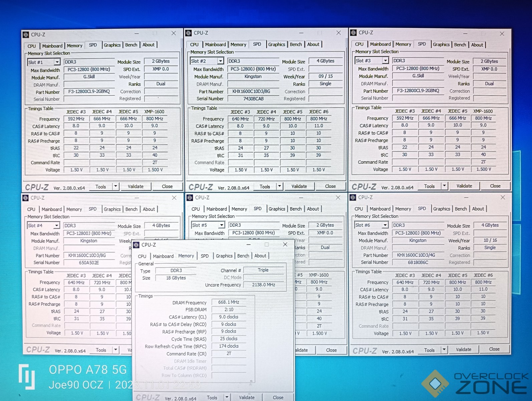Click Channel # Triple field
532x401 pixels.
pyautogui.click(x=263, y=270)
